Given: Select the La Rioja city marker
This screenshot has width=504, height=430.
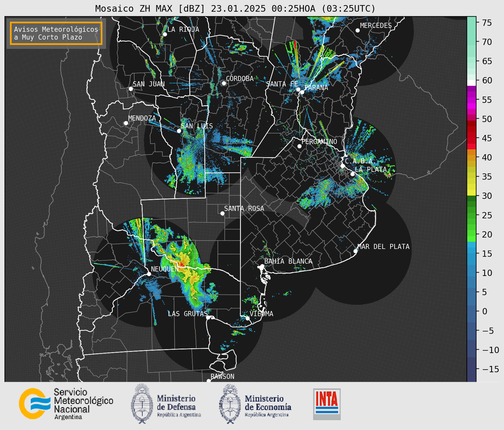Looking at the screenshot, I should click(x=165, y=34).
